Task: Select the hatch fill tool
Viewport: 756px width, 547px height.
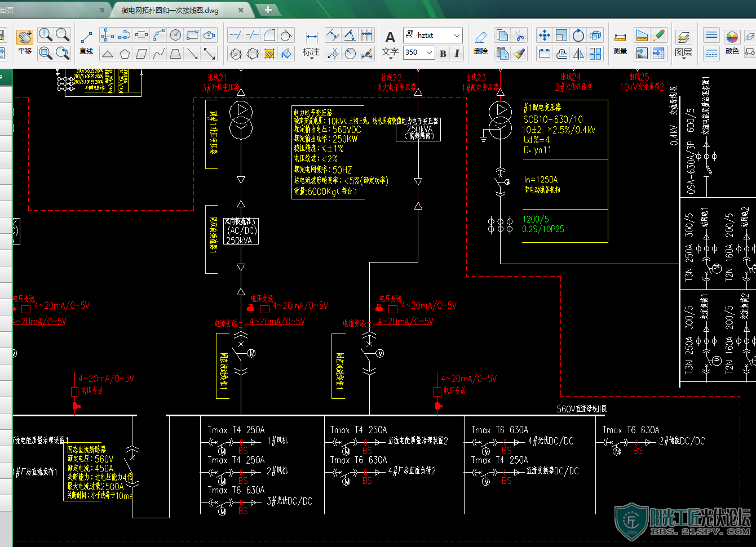Action: click(269, 54)
